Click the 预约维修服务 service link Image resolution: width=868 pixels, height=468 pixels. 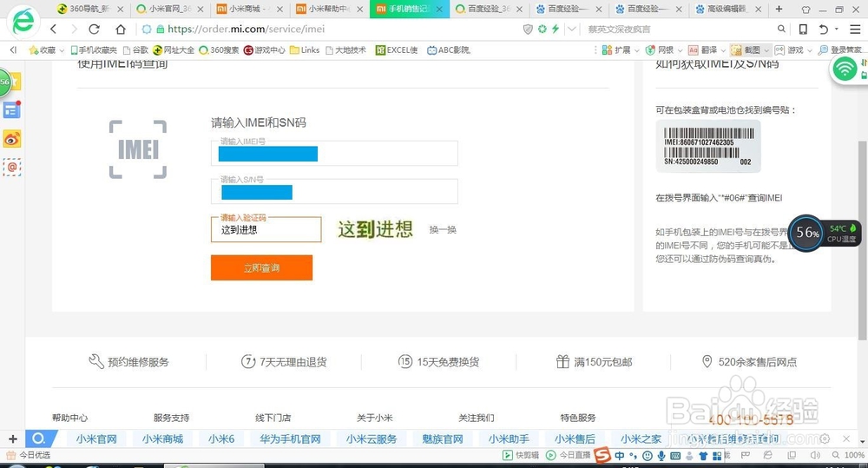[x=128, y=362]
